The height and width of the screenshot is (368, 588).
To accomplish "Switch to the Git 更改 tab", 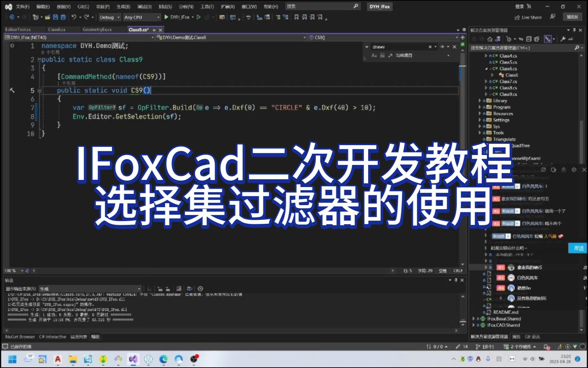I will point(532,337).
